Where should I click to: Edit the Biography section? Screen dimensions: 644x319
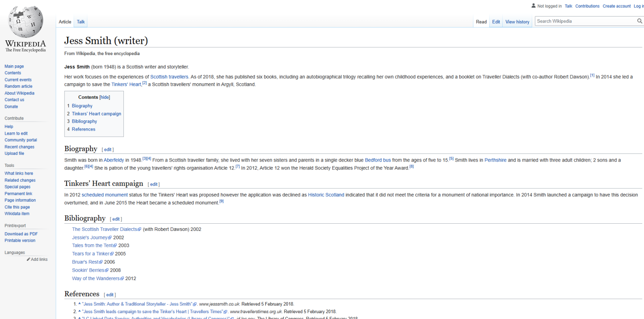(x=108, y=149)
